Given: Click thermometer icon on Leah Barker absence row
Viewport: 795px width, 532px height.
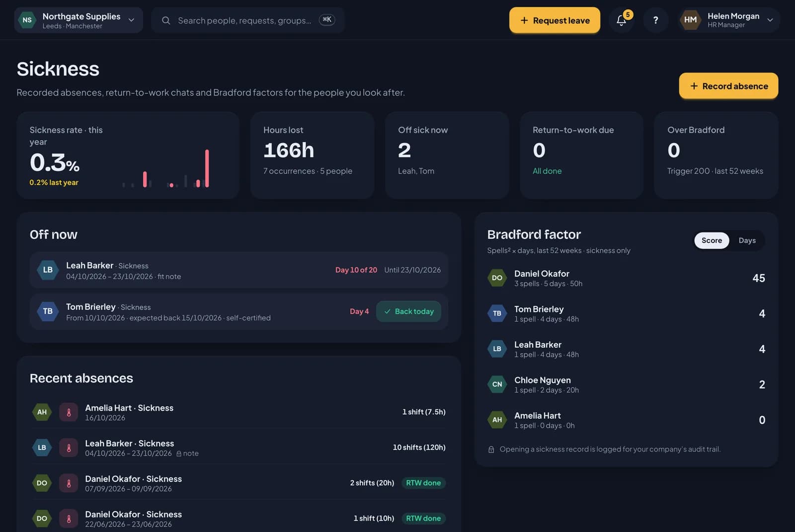Looking at the screenshot, I should tap(69, 448).
